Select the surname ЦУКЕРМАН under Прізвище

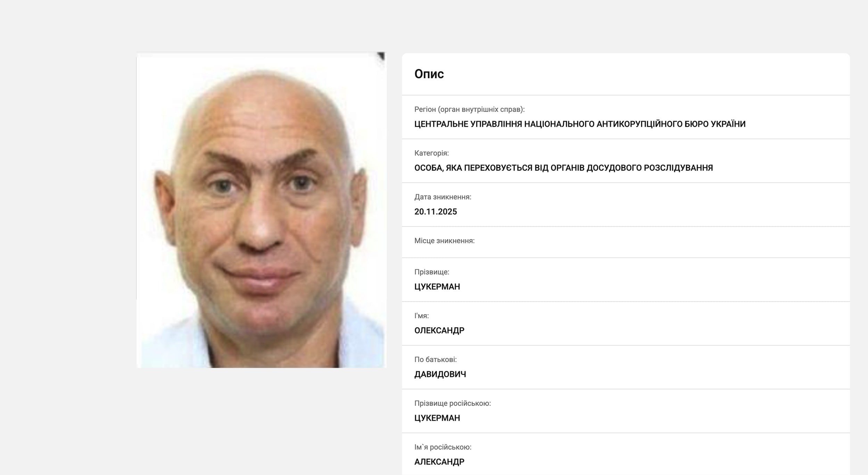click(x=437, y=287)
